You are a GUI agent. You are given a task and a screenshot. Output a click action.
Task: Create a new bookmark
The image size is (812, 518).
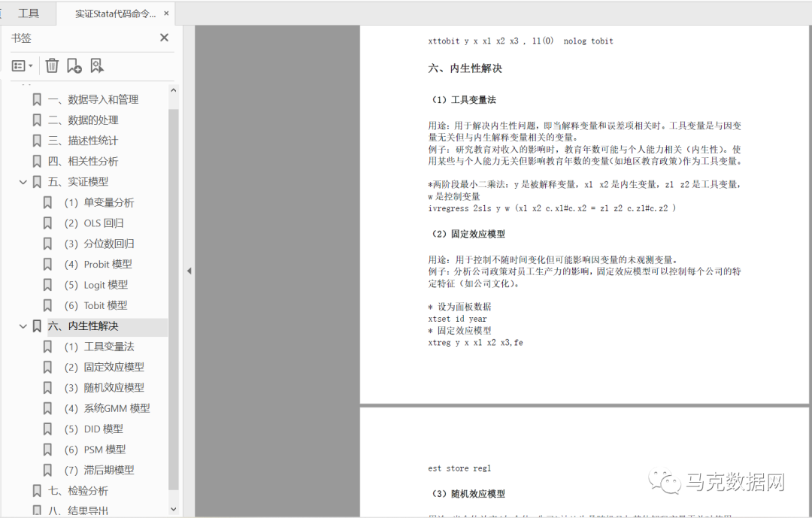pyautogui.click(x=74, y=65)
